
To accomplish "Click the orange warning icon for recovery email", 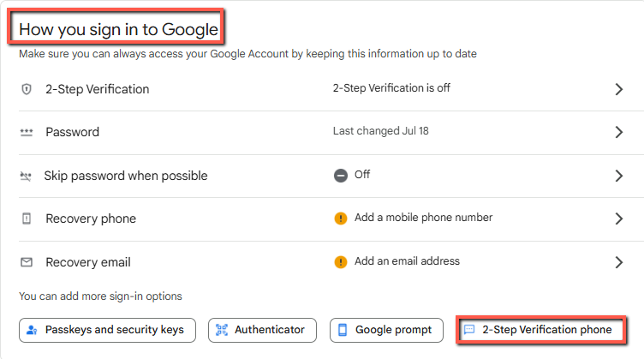I will pos(341,261).
